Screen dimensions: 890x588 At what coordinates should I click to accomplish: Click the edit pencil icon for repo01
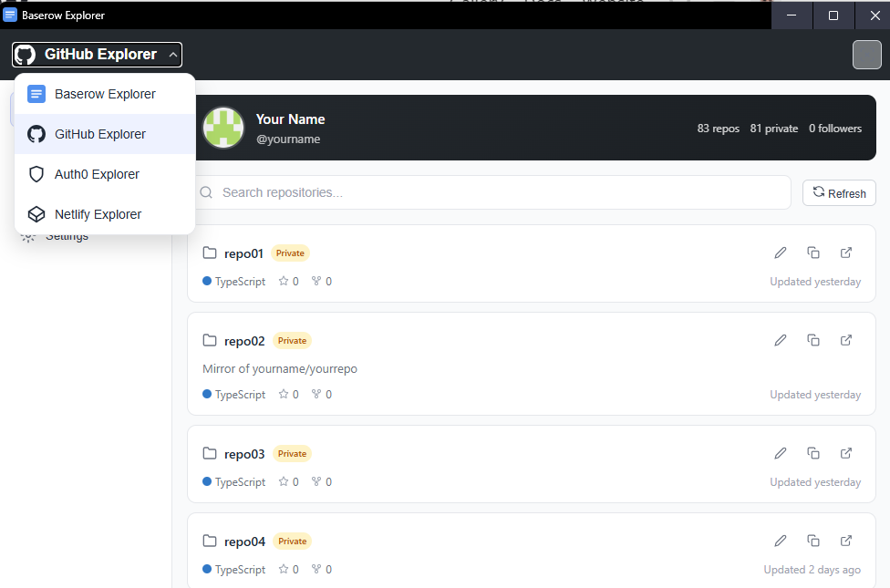coord(781,253)
